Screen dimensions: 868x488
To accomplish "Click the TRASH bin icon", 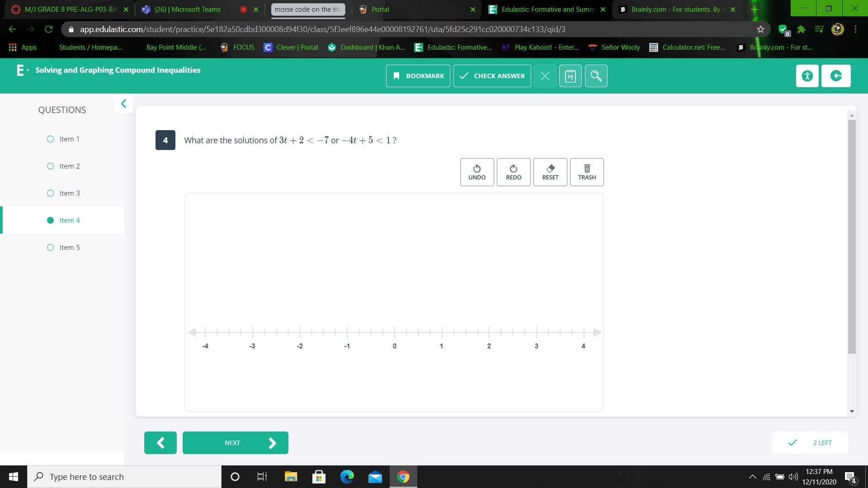I will 586,169.
